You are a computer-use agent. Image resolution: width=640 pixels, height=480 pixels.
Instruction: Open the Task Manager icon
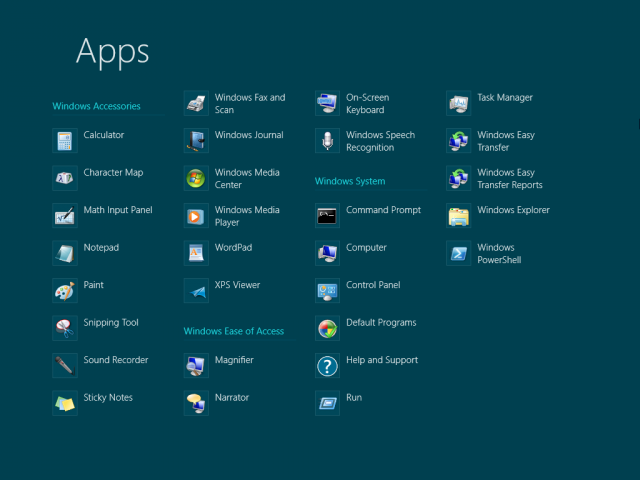coord(459,103)
